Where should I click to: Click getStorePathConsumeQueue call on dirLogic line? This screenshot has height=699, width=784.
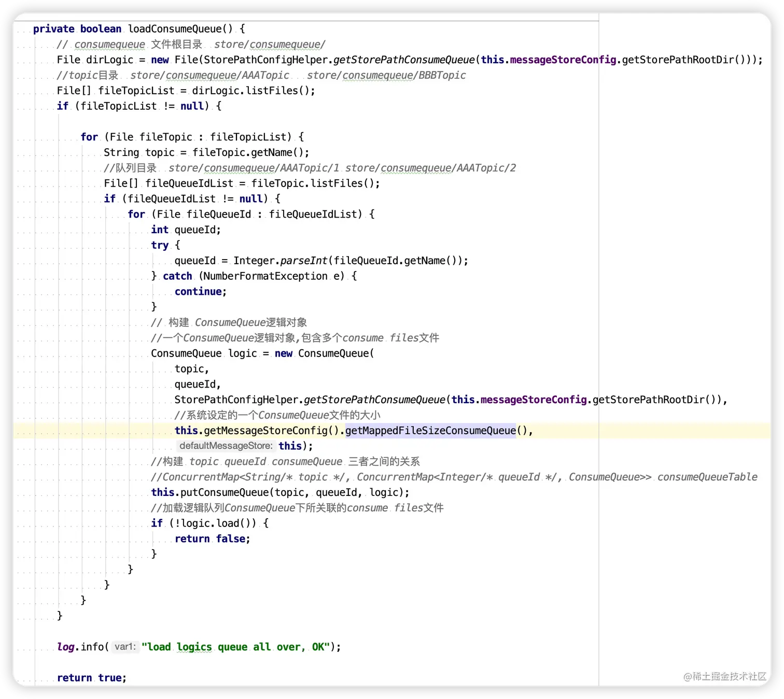click(x=404, y=60)
